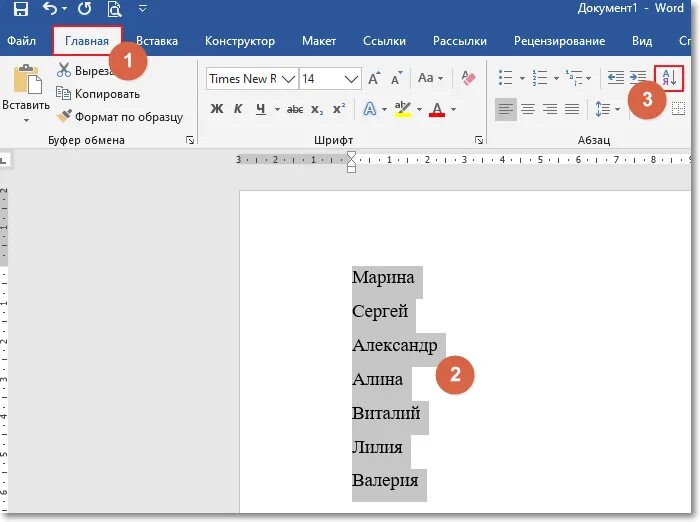Customize the quick access toolbar
The height and width of the screenshot is (522, 700).
click(143, 8)
